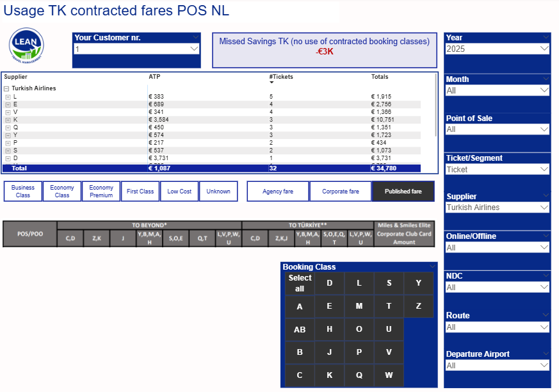Select the Unknown cabin filter button
This screenshot has width=559, height=392.
218,191
